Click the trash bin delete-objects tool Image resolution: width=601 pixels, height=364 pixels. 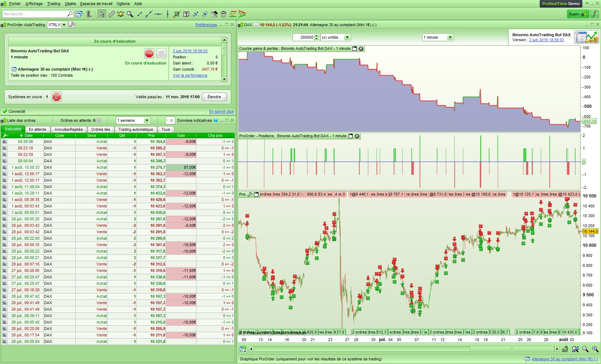[x=223, y=14]
